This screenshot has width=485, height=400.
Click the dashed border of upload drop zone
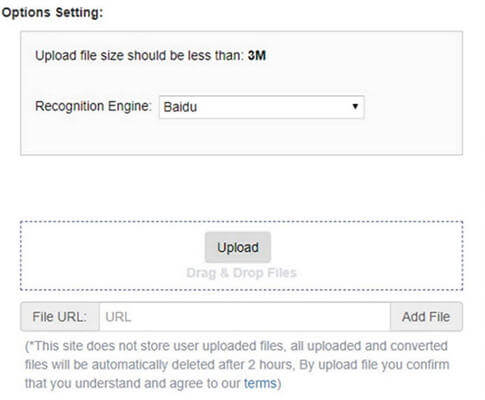tap(241, 221)
